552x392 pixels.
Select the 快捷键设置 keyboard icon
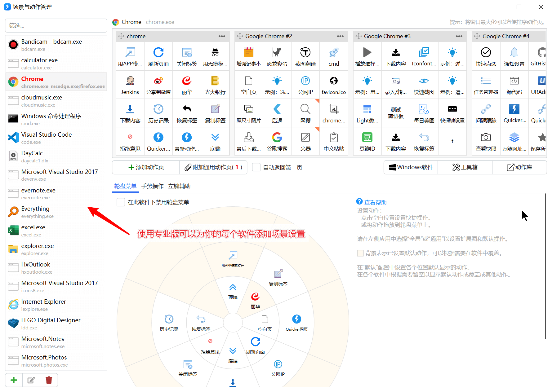(452, 109)
